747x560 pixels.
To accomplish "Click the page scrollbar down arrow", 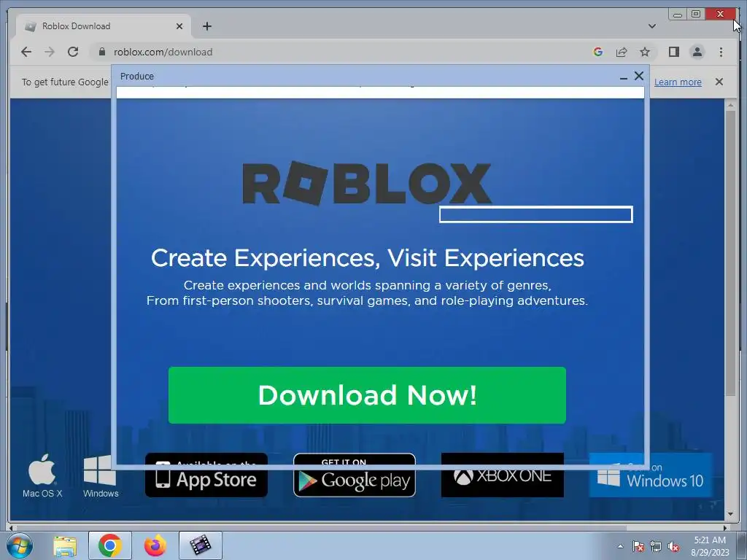I will [730, 514].
